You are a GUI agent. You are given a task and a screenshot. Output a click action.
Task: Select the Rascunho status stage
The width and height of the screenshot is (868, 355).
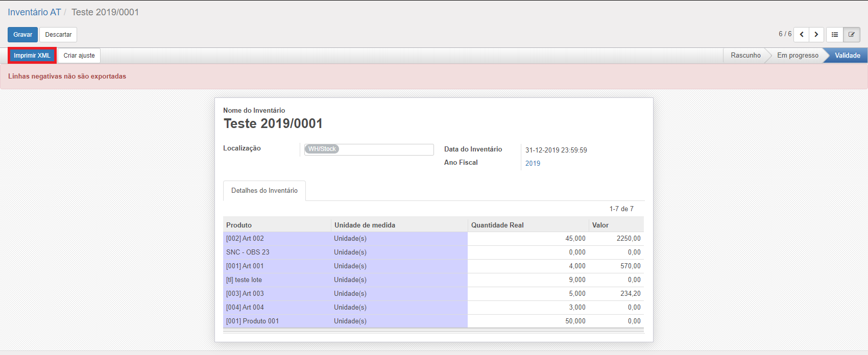[745, 56]
